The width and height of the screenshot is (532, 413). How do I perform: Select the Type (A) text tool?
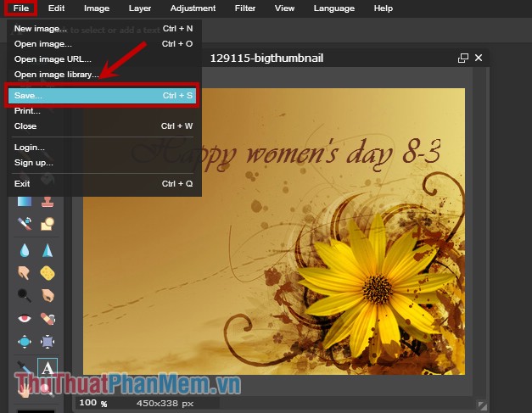[x=48, y=367]
